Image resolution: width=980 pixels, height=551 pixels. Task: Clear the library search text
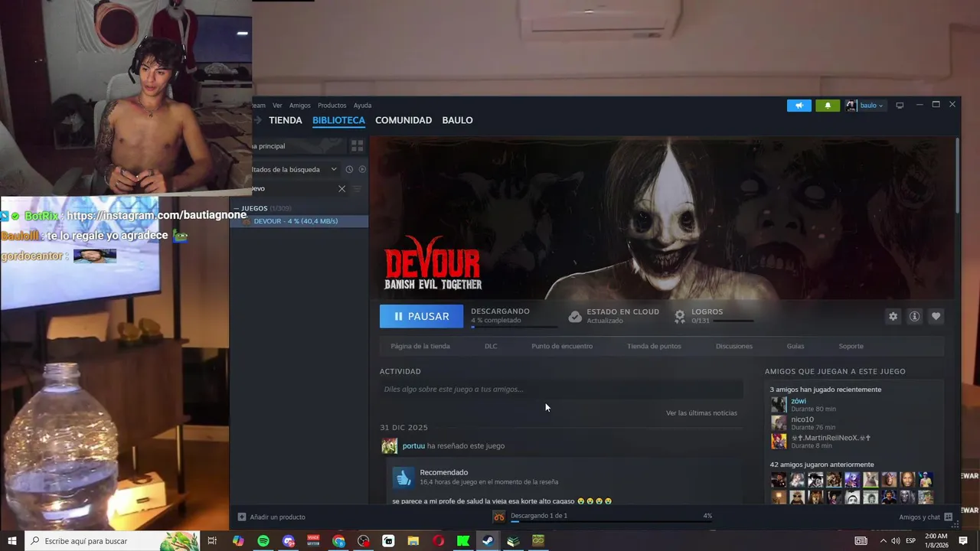coord(341,188)
